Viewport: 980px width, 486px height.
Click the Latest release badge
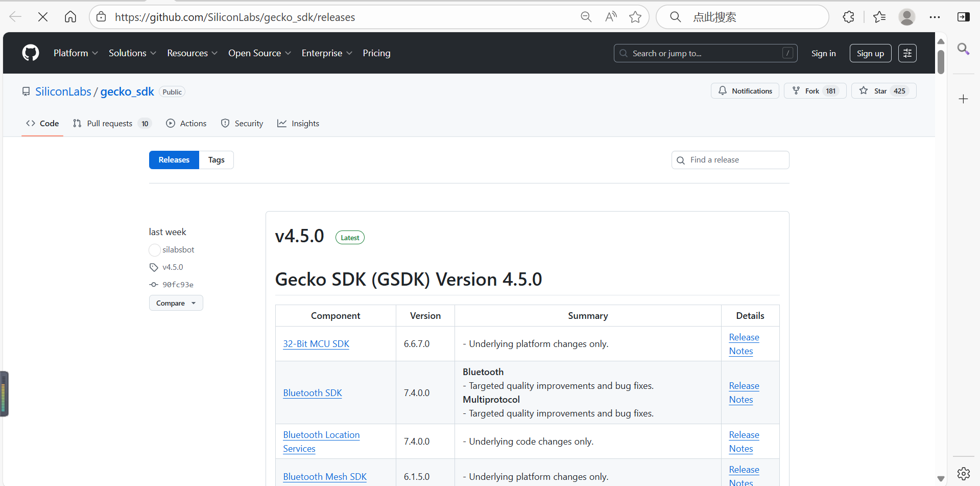tap(350, 238)
